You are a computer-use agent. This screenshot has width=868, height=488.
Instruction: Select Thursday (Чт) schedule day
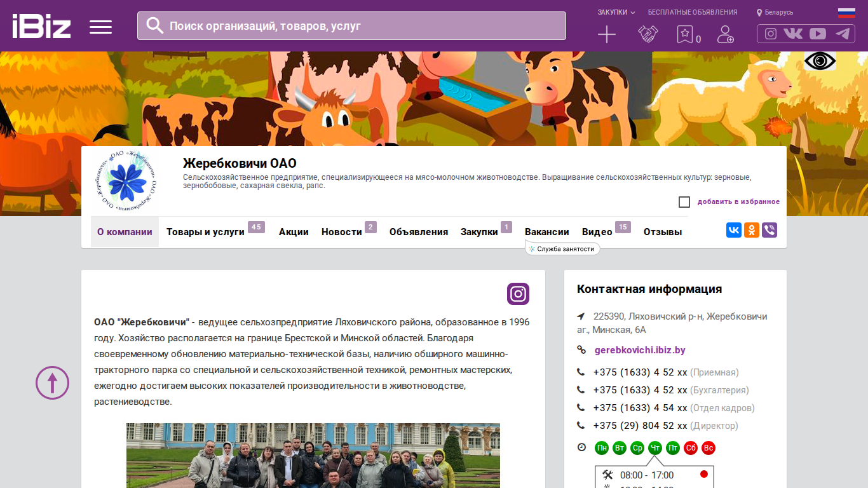[x=655, y=448]
